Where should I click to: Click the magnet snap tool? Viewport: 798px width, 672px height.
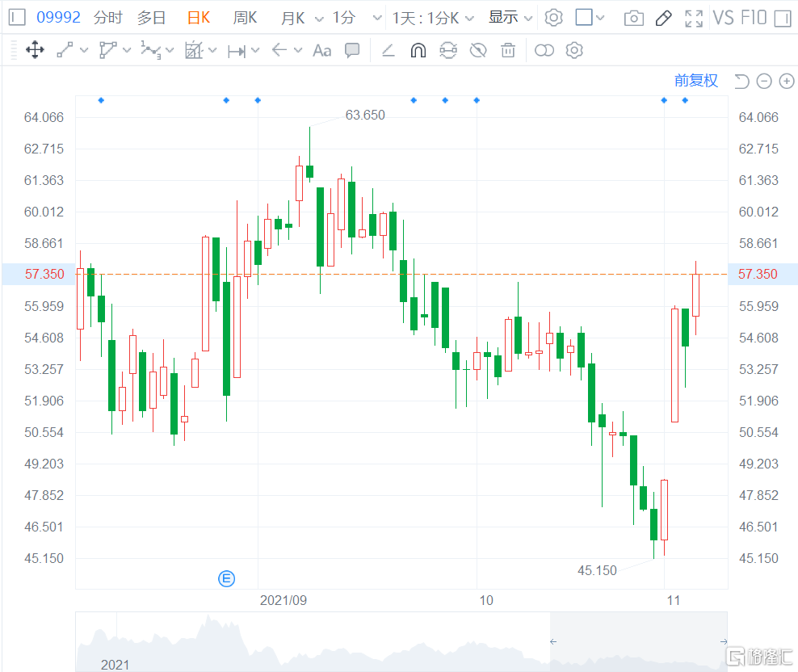(x=418, y=51)
